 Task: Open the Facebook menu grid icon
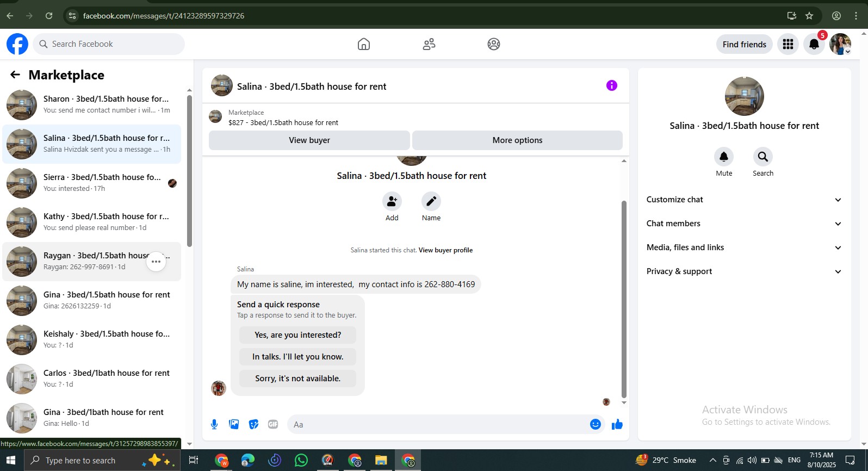(x=788, y=44)
